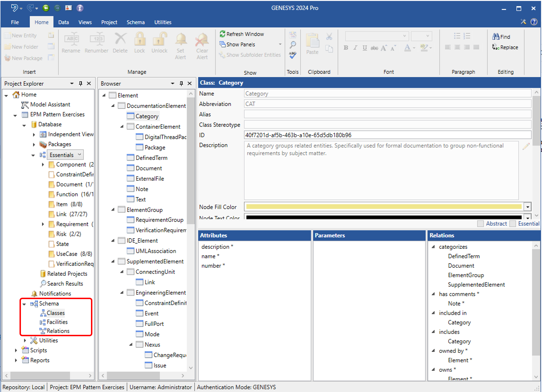Click the green back navigation arrow

(46, 8)
